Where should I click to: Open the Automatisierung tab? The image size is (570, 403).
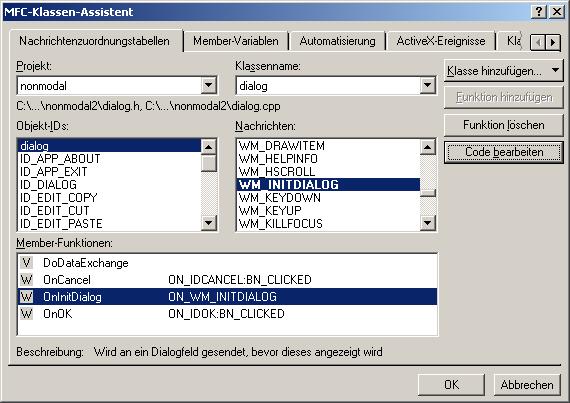[337, 41]
